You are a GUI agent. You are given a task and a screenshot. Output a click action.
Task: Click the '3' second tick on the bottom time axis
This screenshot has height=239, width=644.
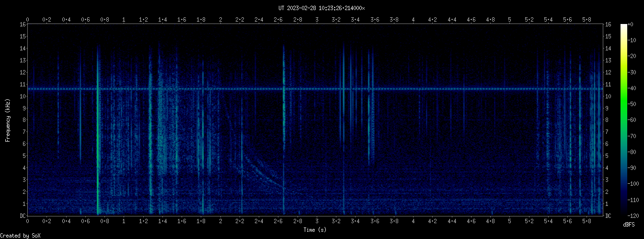pyautogui.click(x=317, y=222)
